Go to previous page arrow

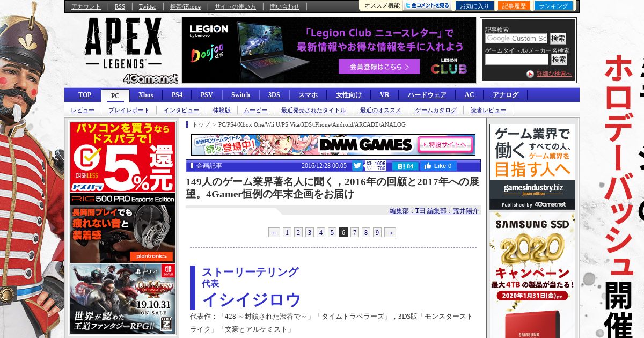pos(274,232)
